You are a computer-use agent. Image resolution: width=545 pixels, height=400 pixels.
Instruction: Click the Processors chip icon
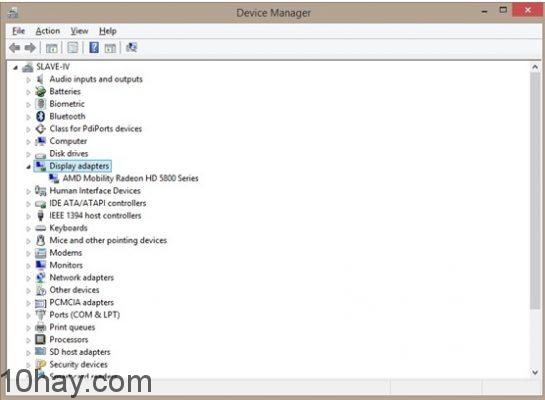(x=40, y=340)
